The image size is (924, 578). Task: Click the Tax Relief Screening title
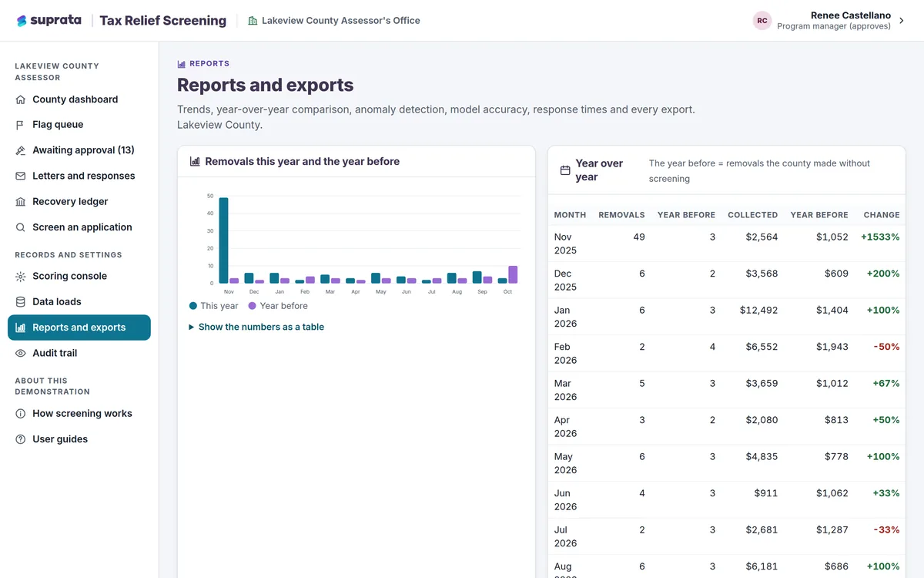[163, 21]
